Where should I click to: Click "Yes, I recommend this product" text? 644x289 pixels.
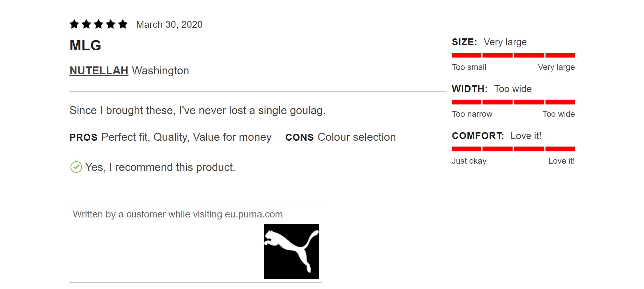(160, 167)
